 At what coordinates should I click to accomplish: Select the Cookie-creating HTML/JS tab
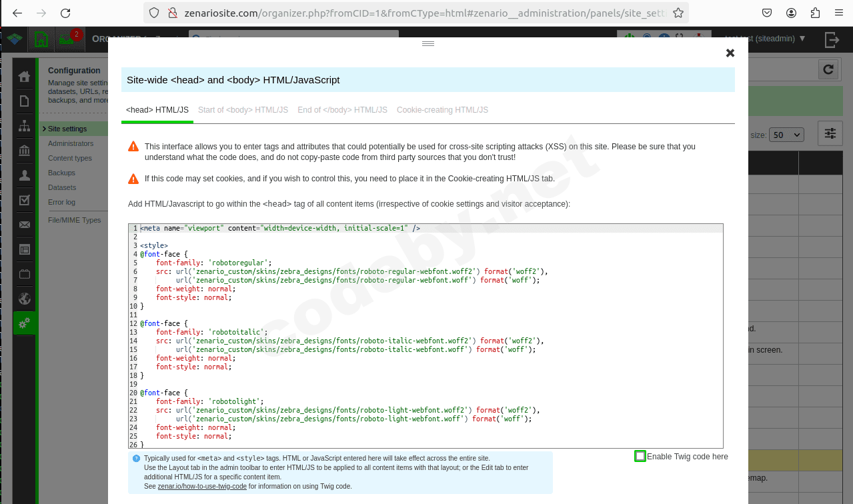coord(442,110)
